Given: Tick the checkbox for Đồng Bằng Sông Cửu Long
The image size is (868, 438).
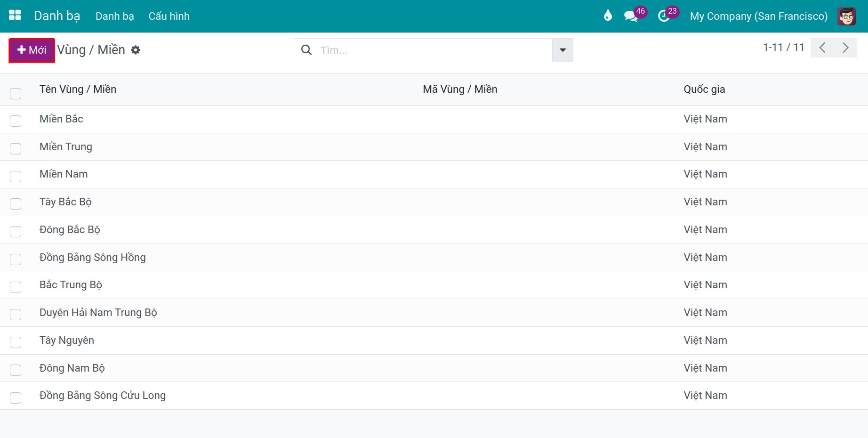Looking at the screenshot, I should click(x=16, y=397).
